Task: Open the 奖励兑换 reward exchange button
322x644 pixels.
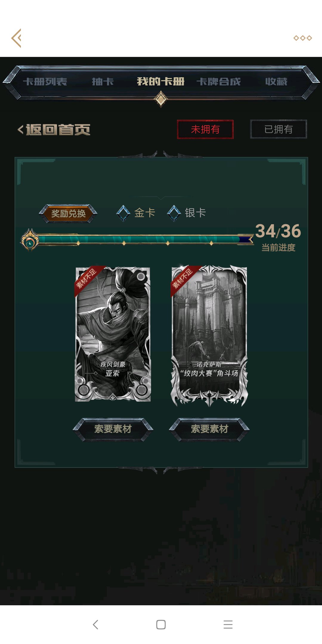Action: [68, 213]
